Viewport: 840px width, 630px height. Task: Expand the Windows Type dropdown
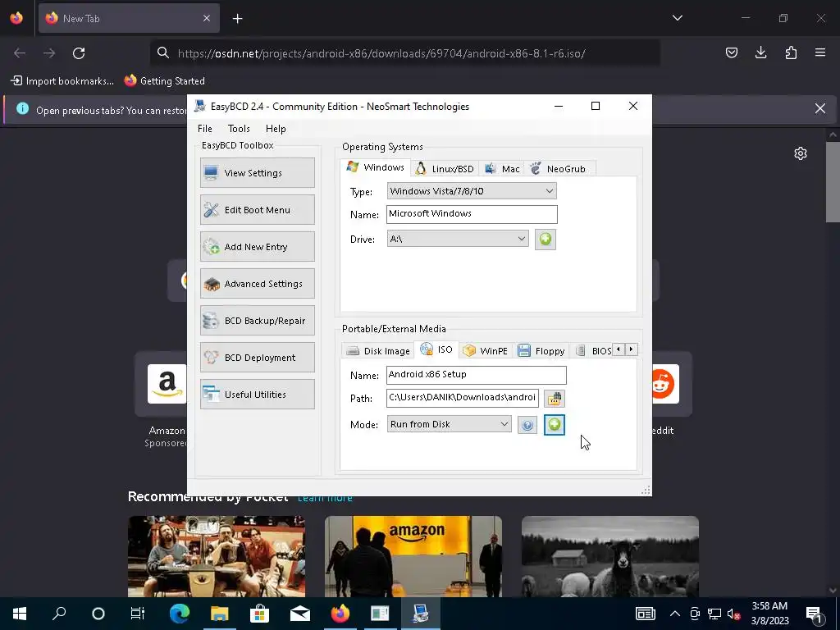coord(472,190)
